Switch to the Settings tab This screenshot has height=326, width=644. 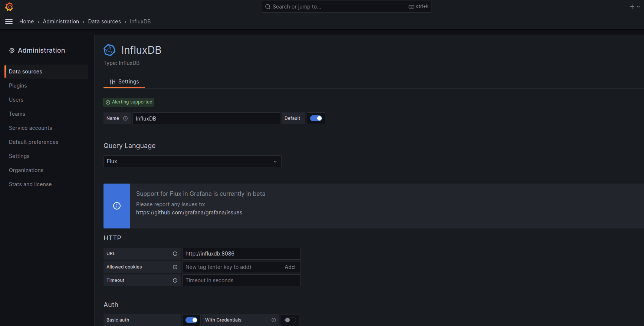click(x=124, y=82)
